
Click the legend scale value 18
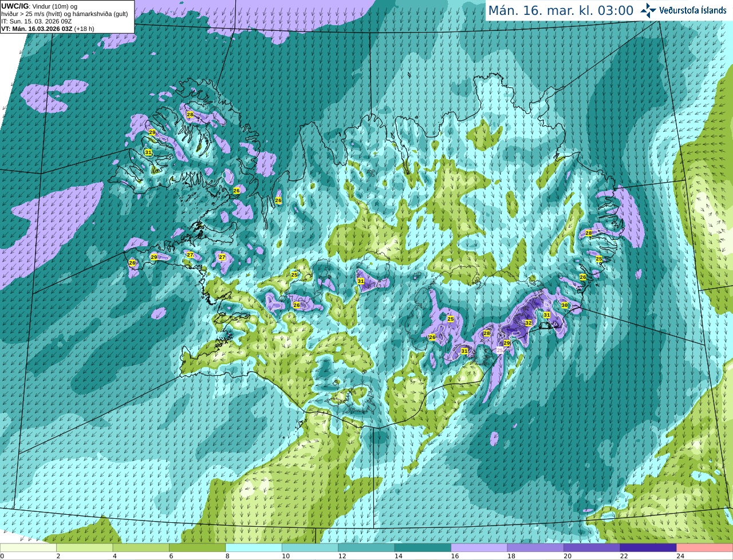click(x=511, y=556)
